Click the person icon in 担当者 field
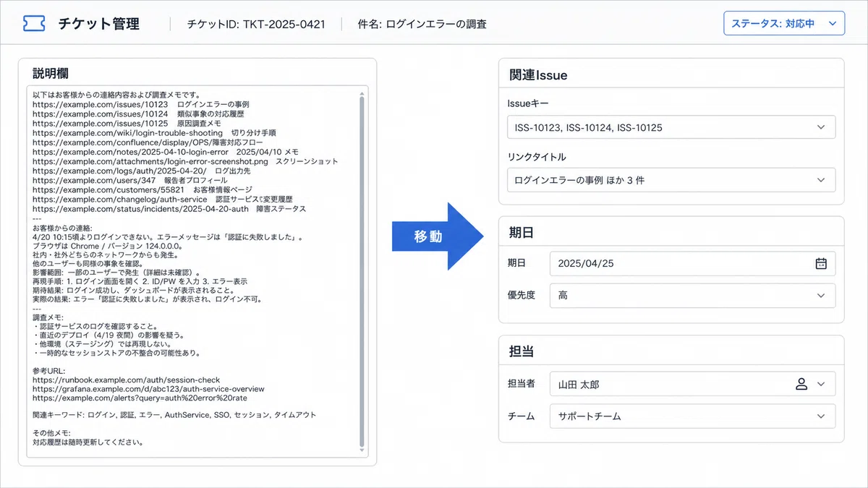 pos(801,385)
